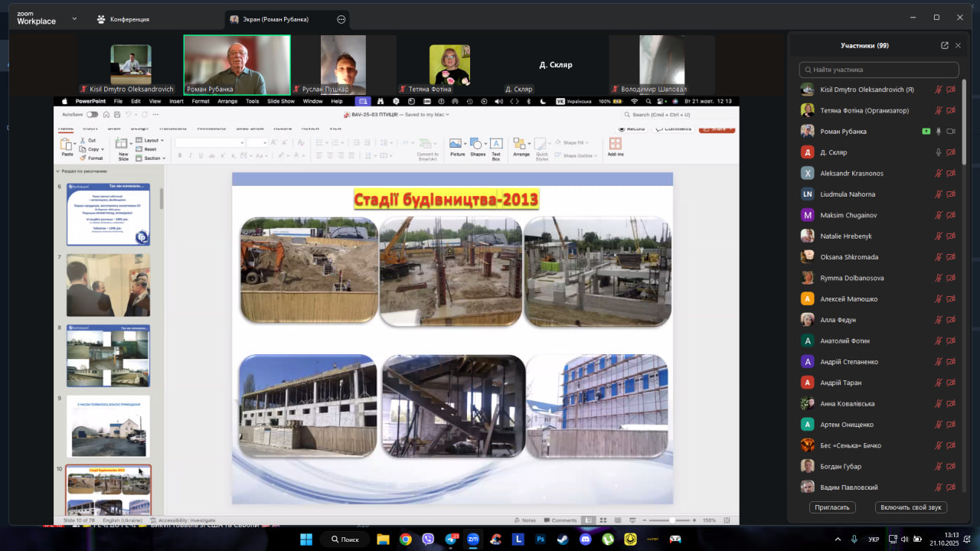The image size is (980, 551).
Task: Toggle the camera icon for Роман Рубанка
Action: (951, 132)
